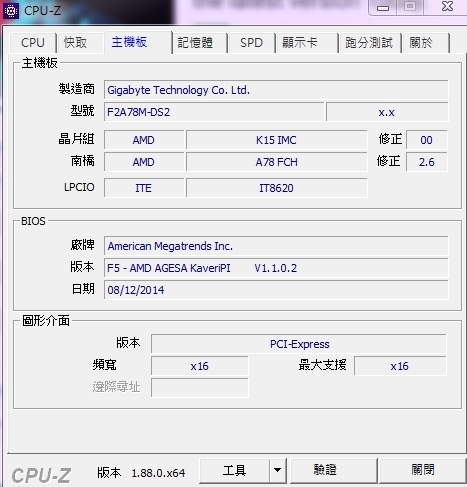This screenshot has height=487, width=467.
Task: Click manufacturer field Gigabyte Technology Co. Ltd.
Action: (276, 90)
